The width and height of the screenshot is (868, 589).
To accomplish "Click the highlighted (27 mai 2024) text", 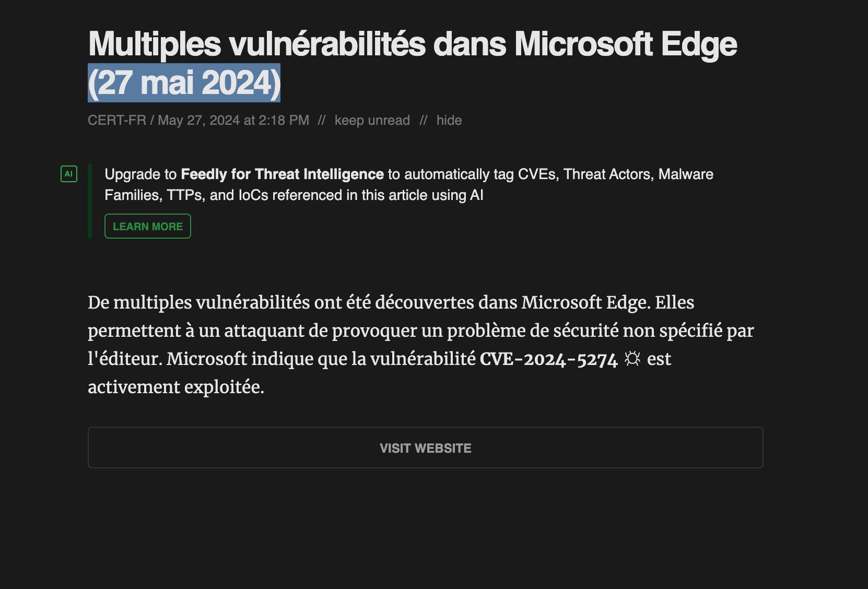I will point(184,83).
